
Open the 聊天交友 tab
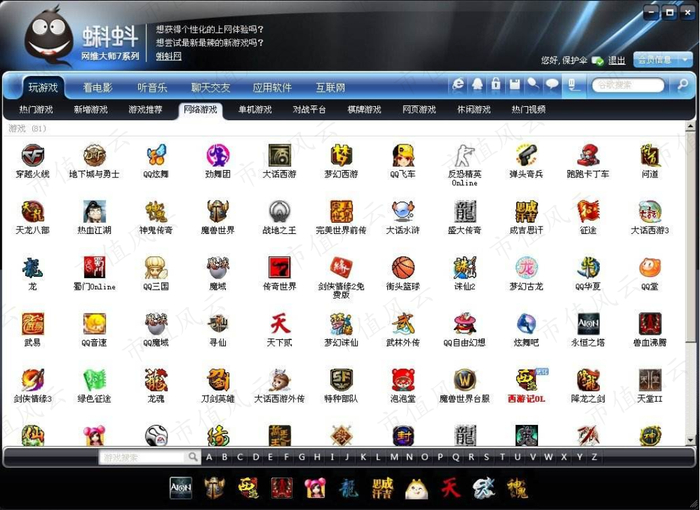211,88
